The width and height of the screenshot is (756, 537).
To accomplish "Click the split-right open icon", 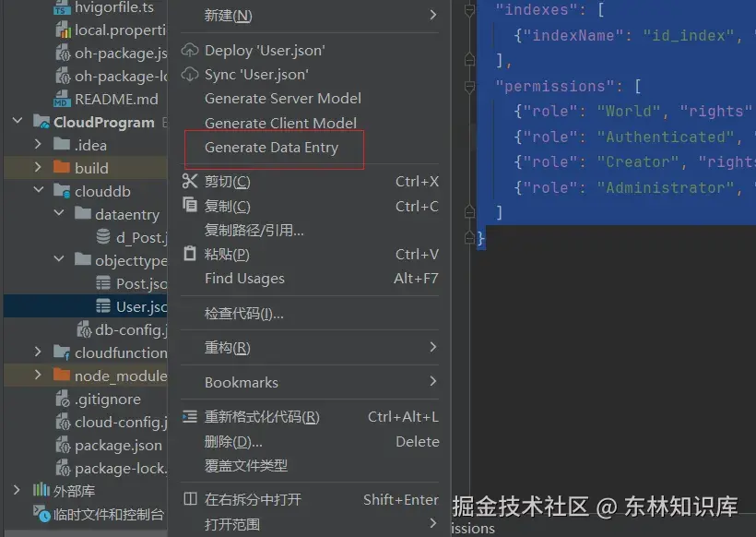I will click(191, 499).
